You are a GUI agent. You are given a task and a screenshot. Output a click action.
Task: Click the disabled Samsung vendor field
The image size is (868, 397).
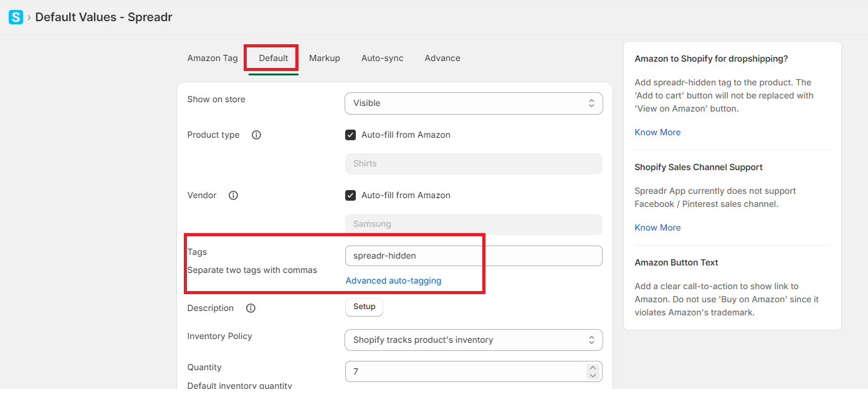pyautogui.click(x=474, y=224)
